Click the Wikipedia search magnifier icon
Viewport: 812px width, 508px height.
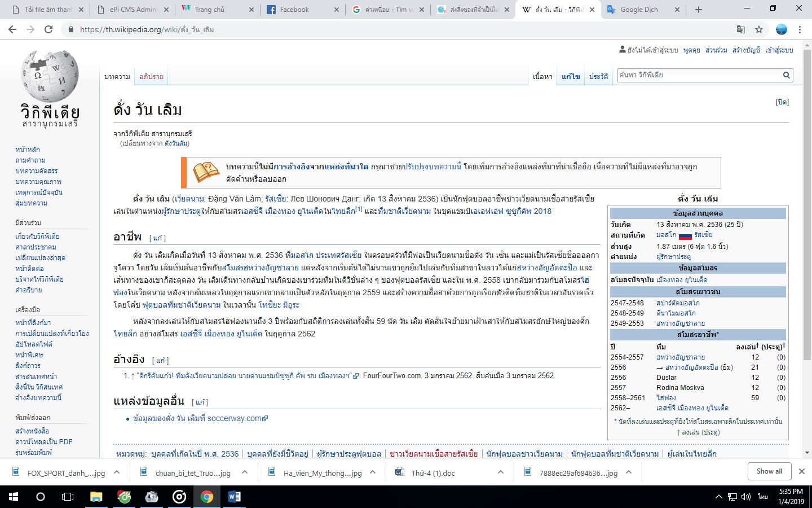[x=786, y=75]
